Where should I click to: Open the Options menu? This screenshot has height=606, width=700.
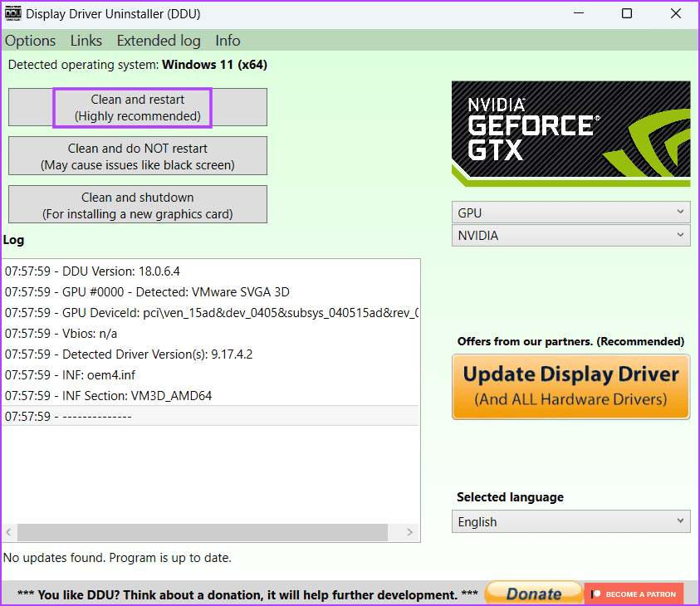(x=30, y=40)
